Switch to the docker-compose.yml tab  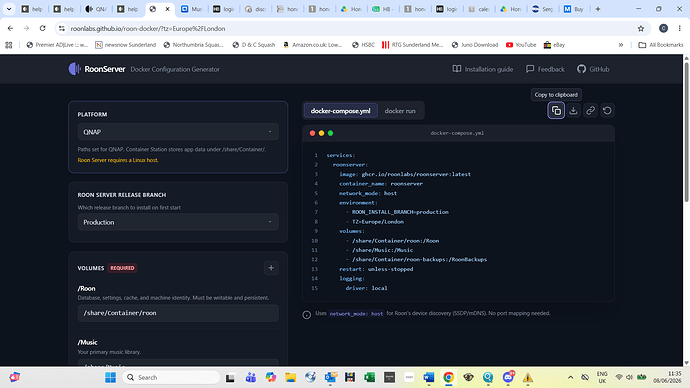coord(340,111)
